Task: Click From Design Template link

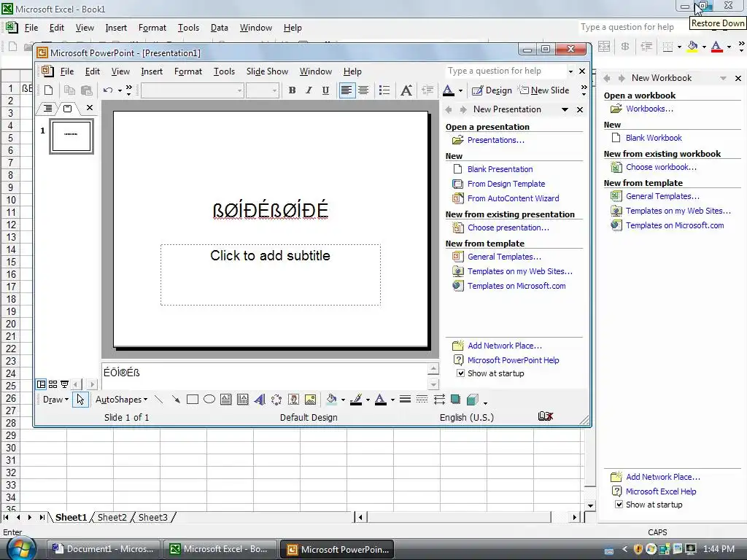Action: 506,184
